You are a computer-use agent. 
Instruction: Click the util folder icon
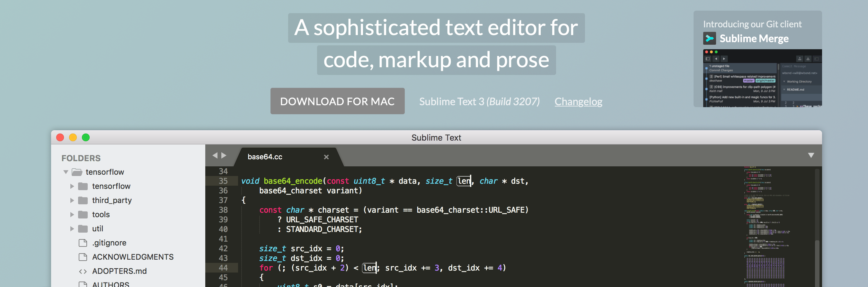coord(83,228)
